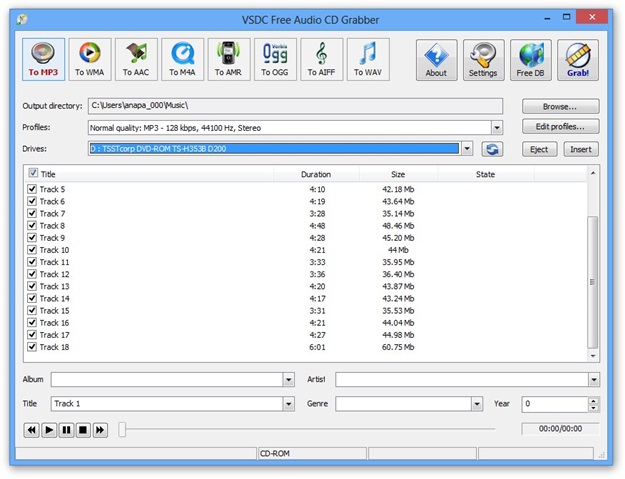Screen dimensions: 625x479
Task: Click the 48.46 Mb size cell
Action: click(398, 226)
